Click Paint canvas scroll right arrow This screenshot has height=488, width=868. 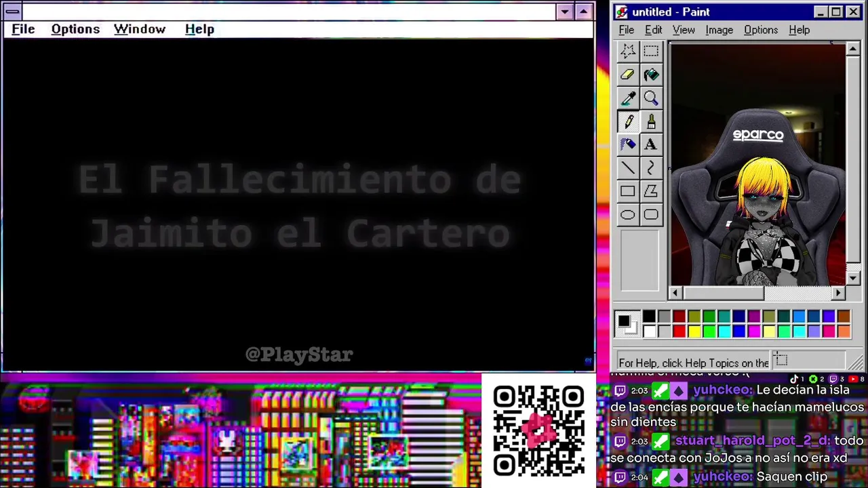(839, 293)
